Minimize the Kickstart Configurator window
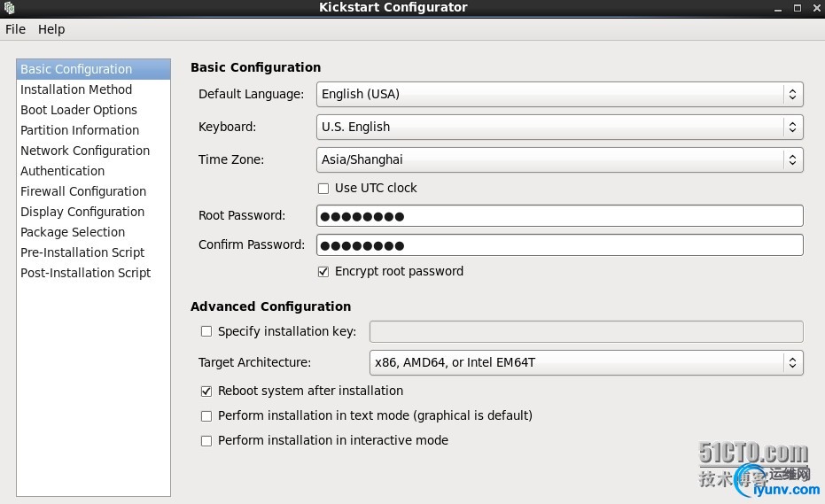This screenshot has height=504, width=825. (x=778, y=9)
